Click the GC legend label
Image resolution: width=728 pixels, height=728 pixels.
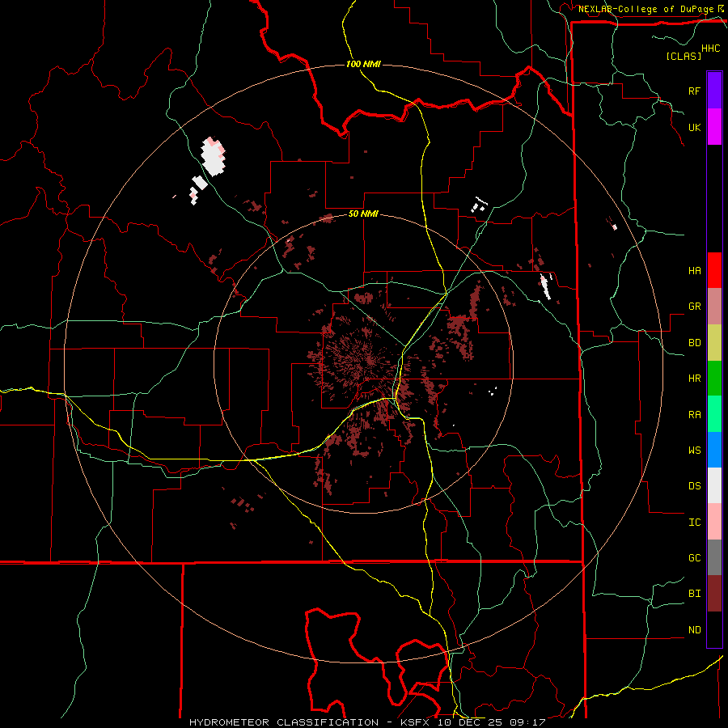click(x=694, y=557)
